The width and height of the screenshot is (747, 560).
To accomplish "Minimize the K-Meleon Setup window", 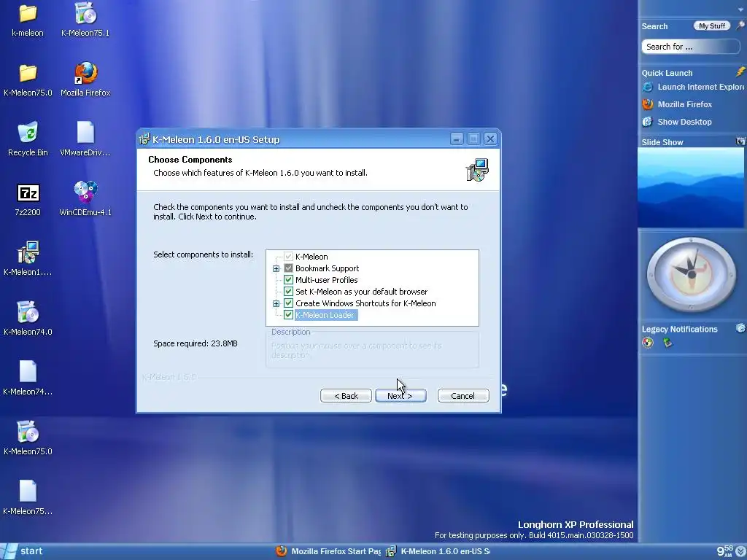I will point(457,139).
